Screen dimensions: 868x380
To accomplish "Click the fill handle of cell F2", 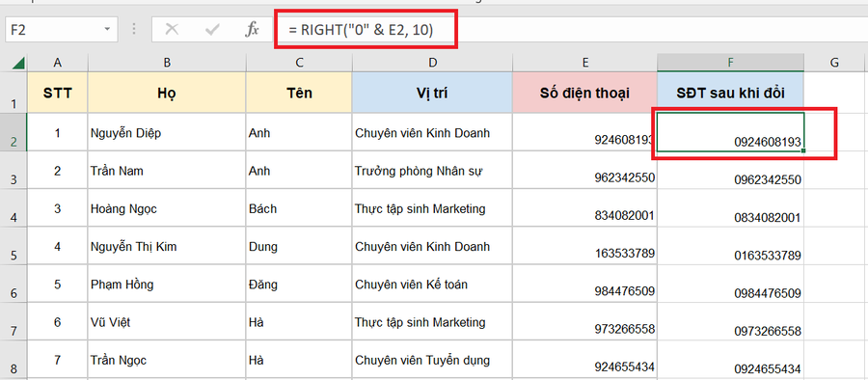I will [803, 150].
